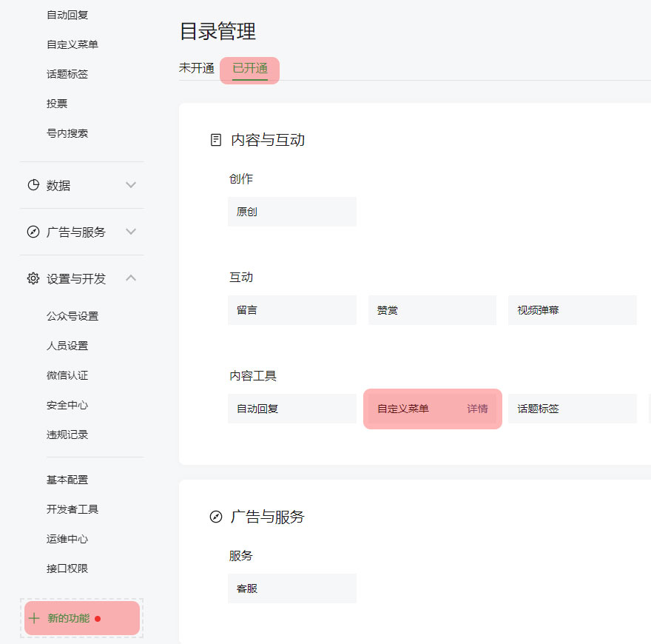The width and height of the screenshot is (651, 644).
Task: Click the 赞赏 feature card
Action: (432, 310)
